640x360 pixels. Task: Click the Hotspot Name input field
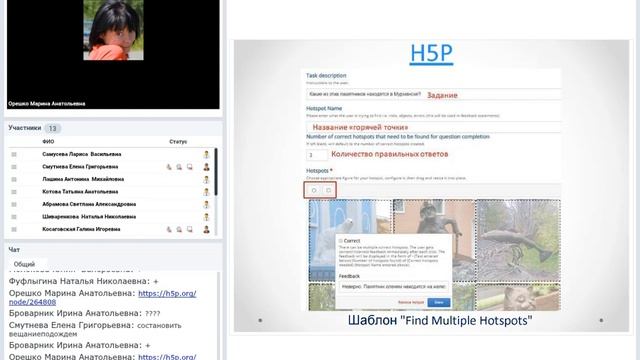[x=433, y=127]
